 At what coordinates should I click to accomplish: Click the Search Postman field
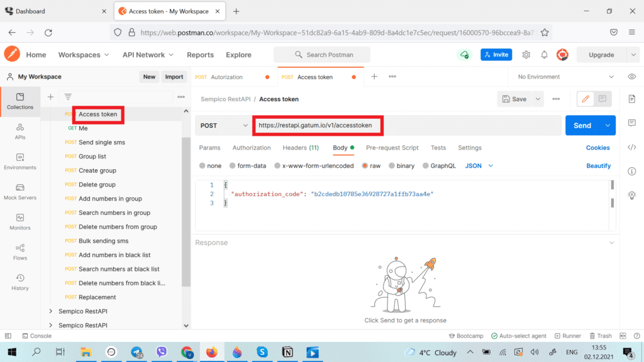[x=322, y=55]
